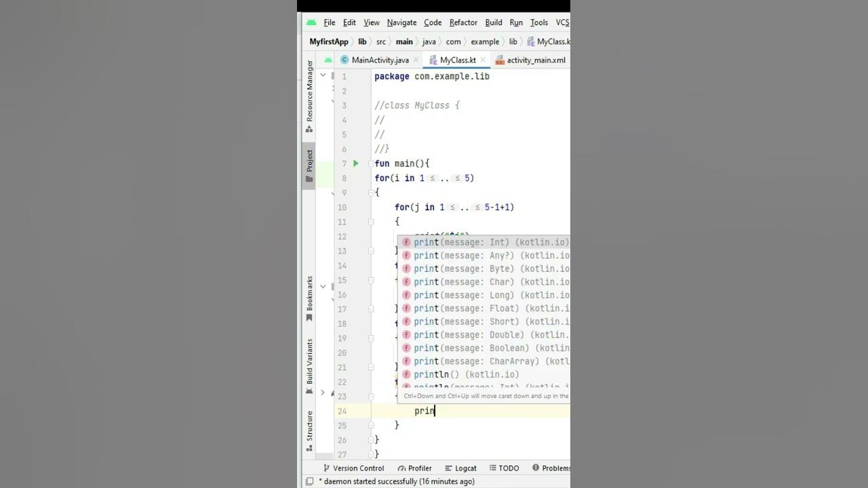
Task: Toggle the Project tool window
Action: [309, 166]
